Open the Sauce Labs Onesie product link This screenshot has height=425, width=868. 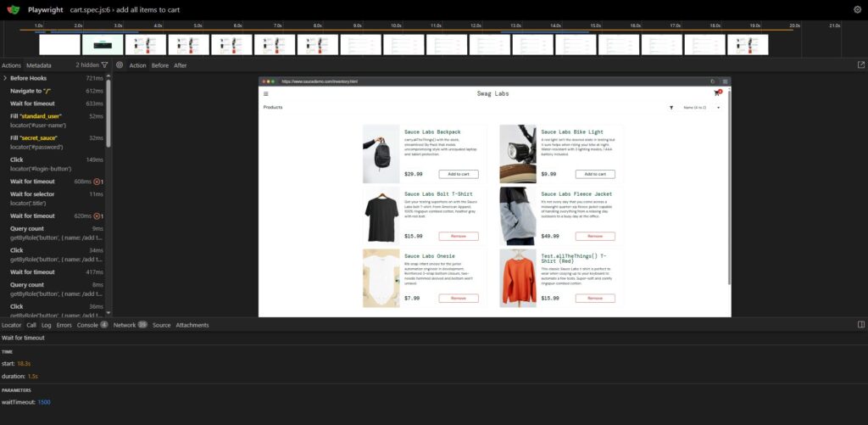429,256
